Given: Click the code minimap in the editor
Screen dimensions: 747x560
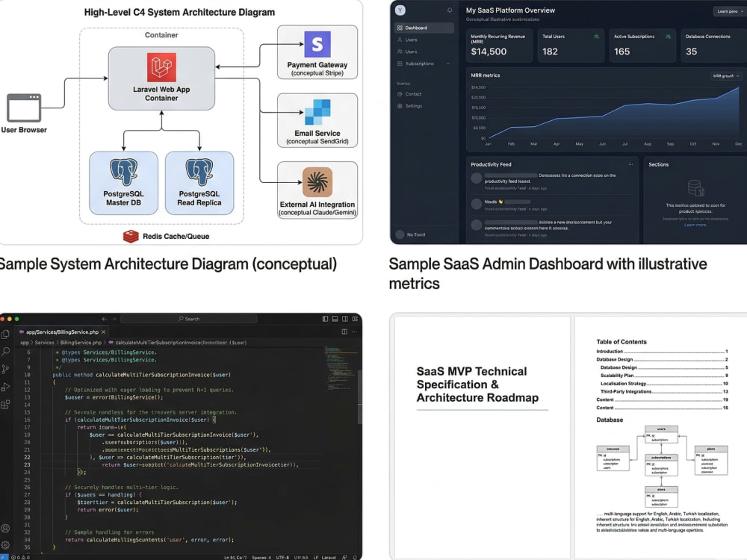Looking at the screenshot, I should click(x=340, y=369).
